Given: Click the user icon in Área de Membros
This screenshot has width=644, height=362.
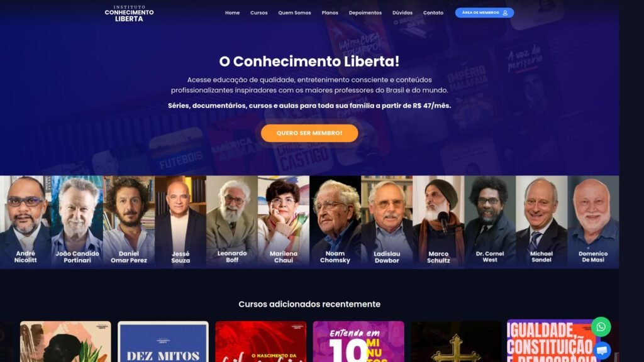Looking at the screenshot, I should click(505, 13).
